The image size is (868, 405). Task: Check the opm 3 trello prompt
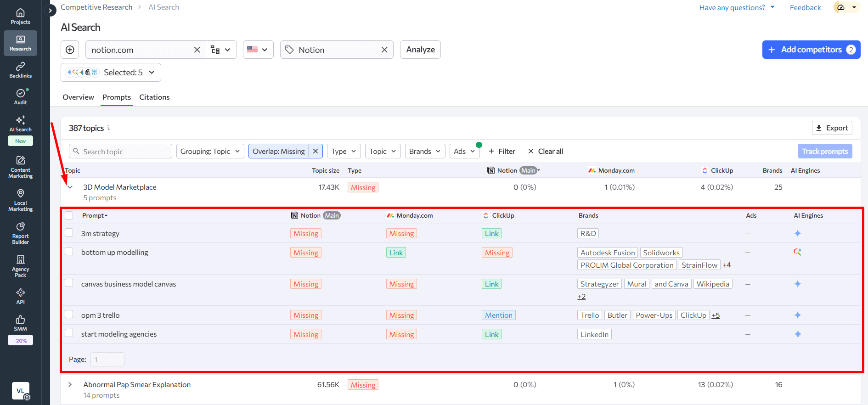(x=69, y=314)
